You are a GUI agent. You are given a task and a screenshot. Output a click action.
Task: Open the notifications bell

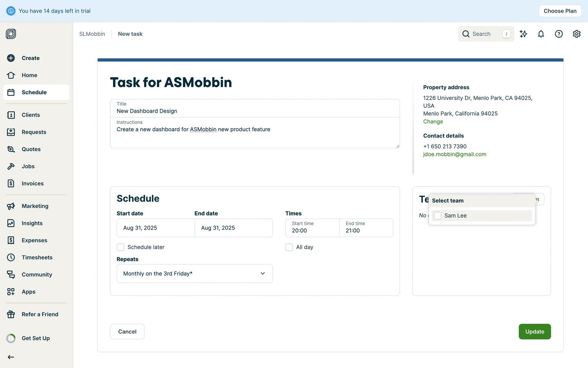[541, 34]
